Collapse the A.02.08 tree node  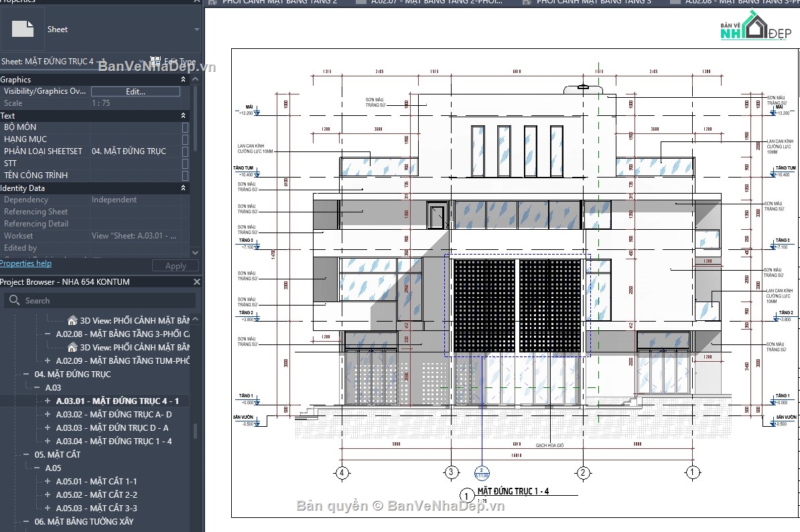point(48,334)
